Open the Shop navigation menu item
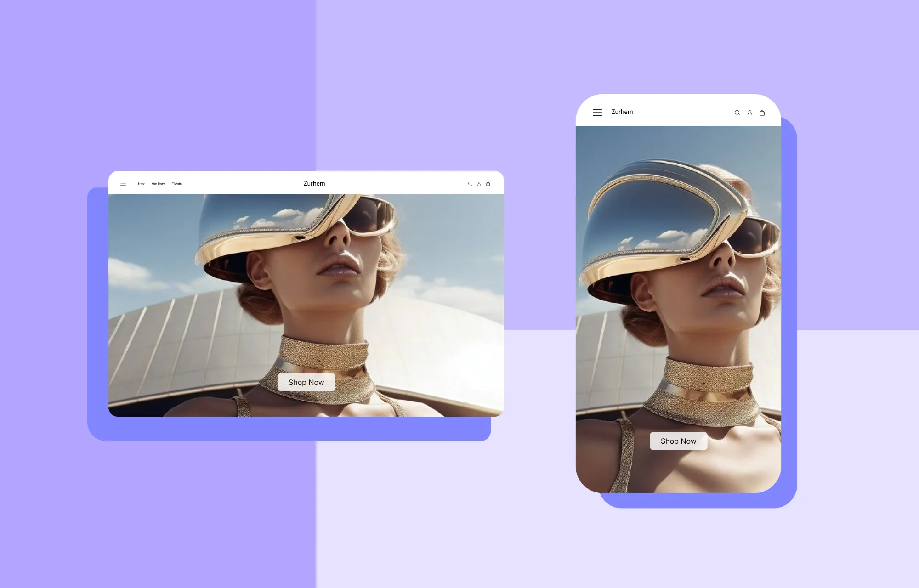 tap(142, 183)
